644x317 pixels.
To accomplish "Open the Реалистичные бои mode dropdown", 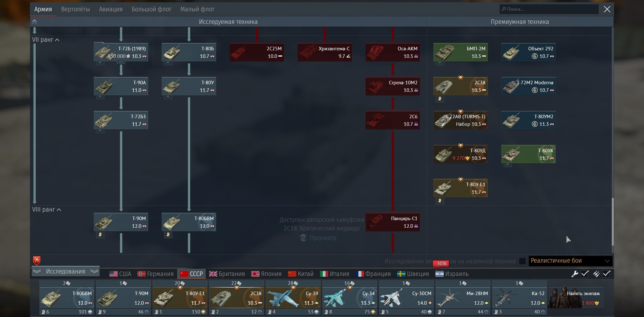I will (570, 261).
